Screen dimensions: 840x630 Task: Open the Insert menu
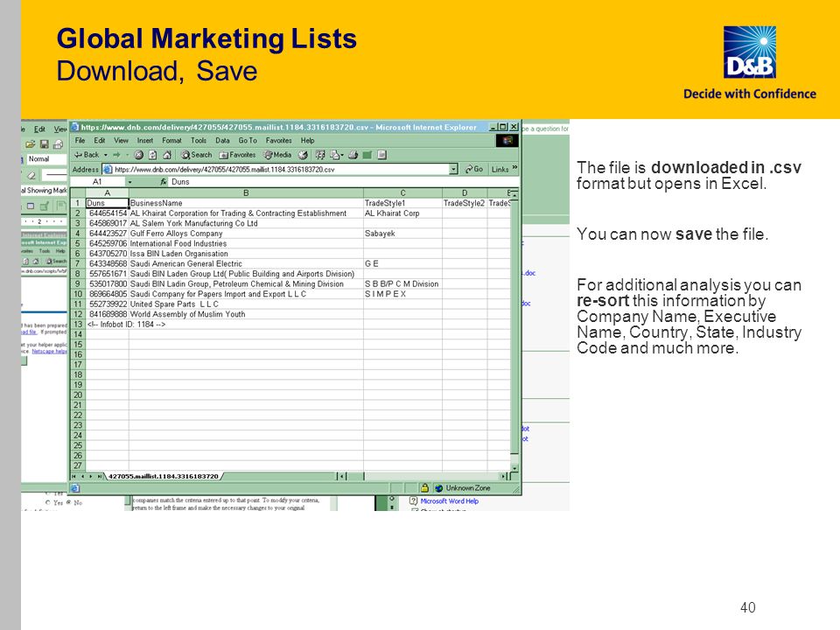point(144,140)
